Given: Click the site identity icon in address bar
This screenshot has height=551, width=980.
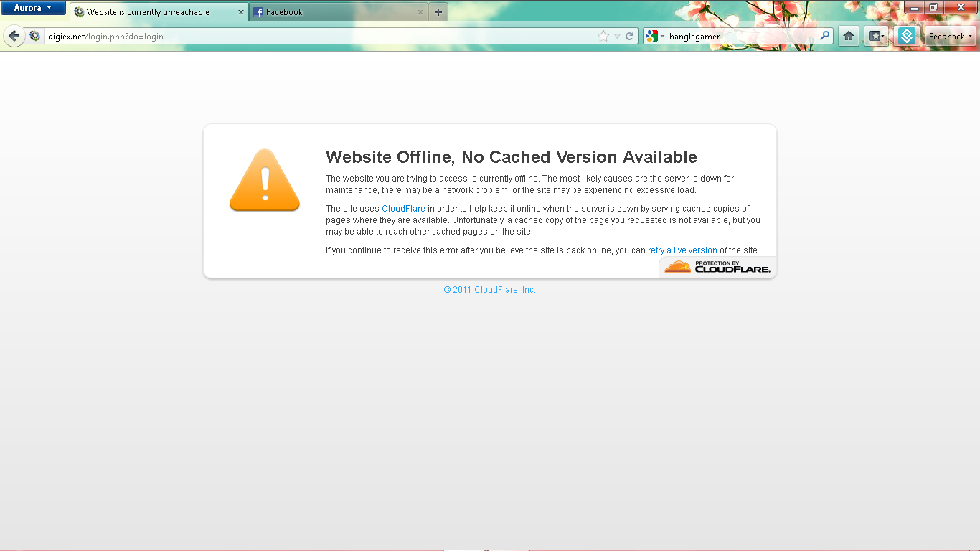Looking at the screenshot, I should 34,36.
